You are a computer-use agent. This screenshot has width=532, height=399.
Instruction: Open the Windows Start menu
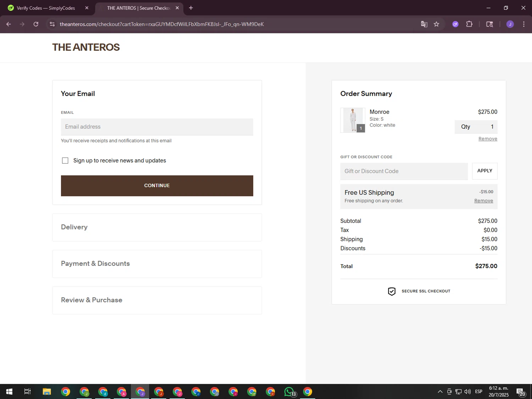[9, 392]
